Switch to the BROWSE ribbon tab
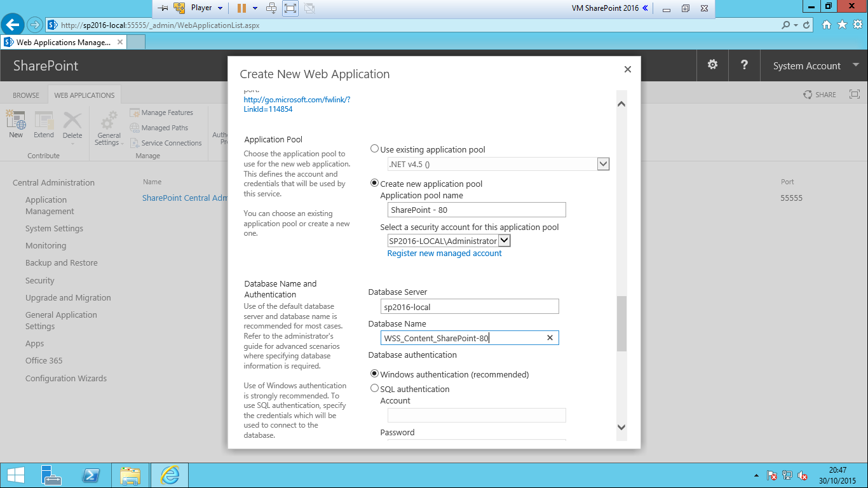Screen dimensions: 868x488 coord(26,95)
